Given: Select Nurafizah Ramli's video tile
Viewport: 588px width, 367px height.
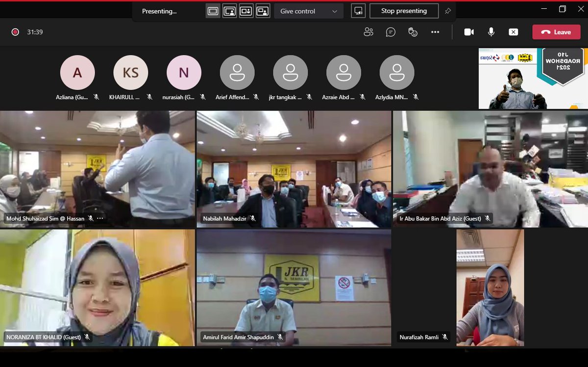Looking at the screenshot, I should (x=490, y=288).
